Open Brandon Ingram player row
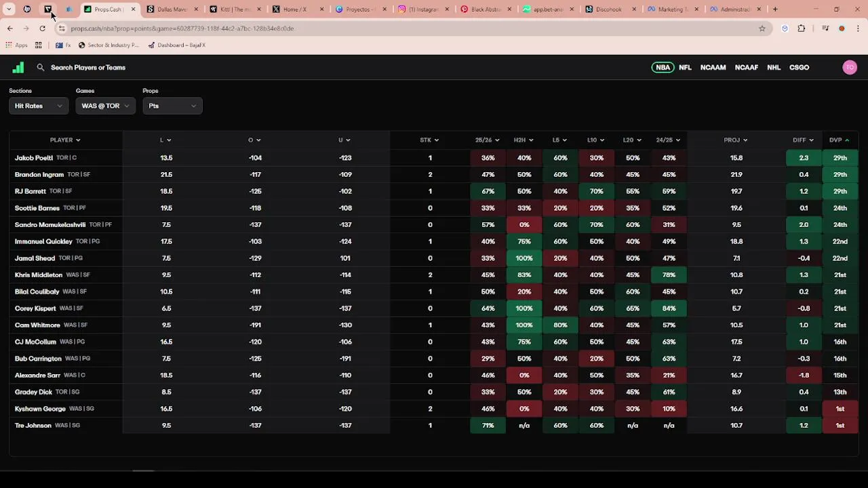The height and width of the screenshot is (488, 868). 433,174
